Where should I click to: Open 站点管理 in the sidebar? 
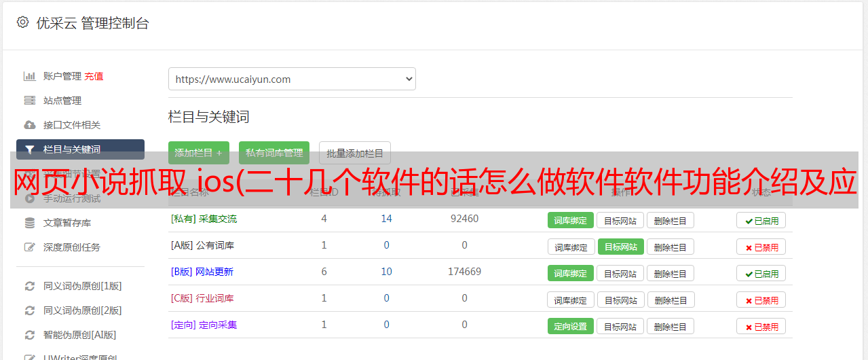coord(62,101)
